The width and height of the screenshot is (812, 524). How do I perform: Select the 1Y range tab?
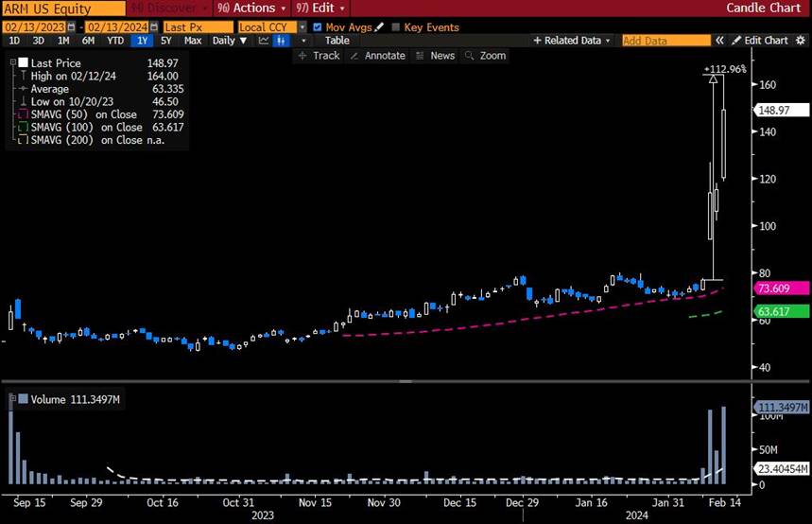tap(142, 41)
